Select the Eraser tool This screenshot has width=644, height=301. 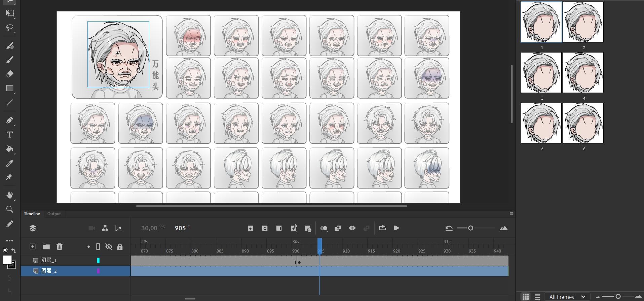(10, 74)
